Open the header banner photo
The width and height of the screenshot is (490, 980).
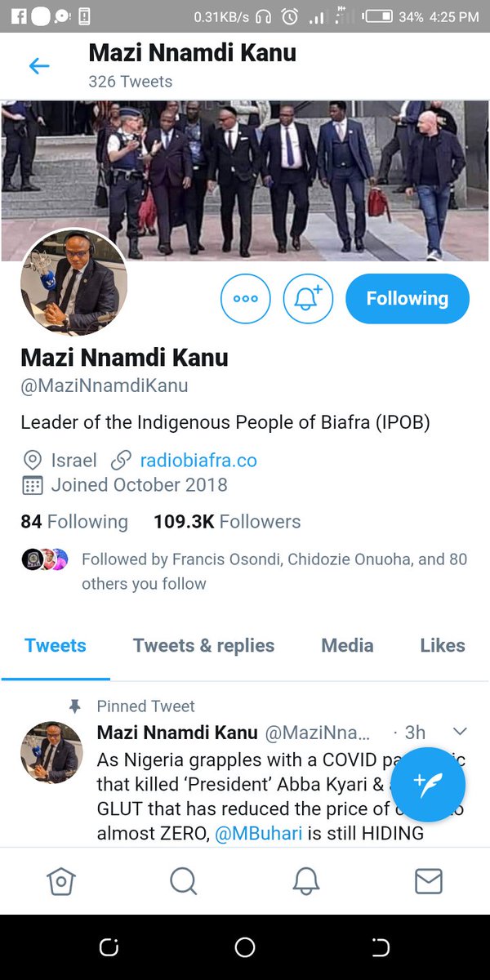coord(245,180)
